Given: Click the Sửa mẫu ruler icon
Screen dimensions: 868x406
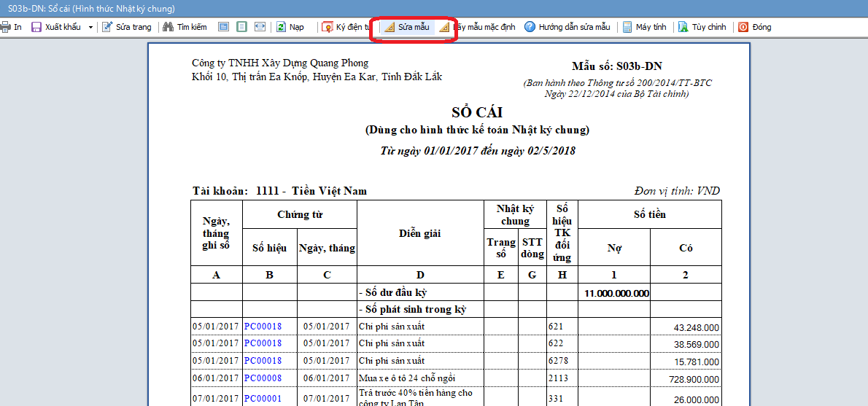Looking at the screenshot, I should click(390, 26).
